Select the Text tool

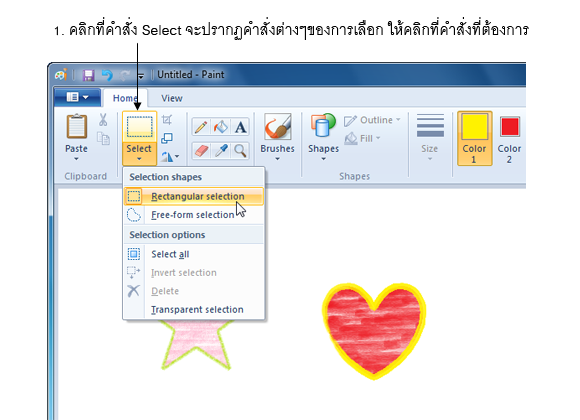pyautogui.click(x=240, y=127)
